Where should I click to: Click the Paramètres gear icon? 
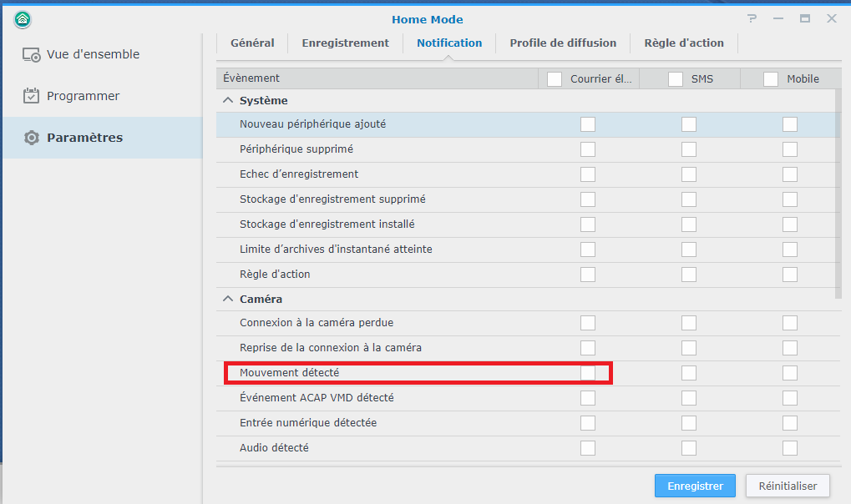point(32,138)
